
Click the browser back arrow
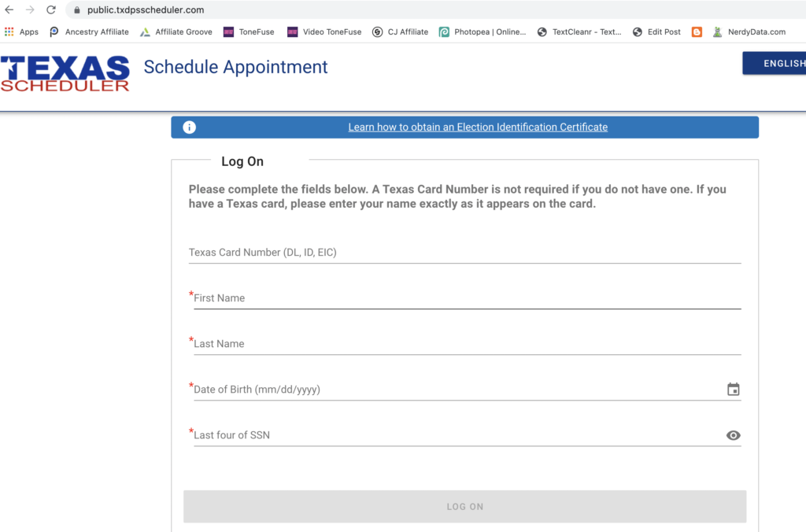[9, 10]
